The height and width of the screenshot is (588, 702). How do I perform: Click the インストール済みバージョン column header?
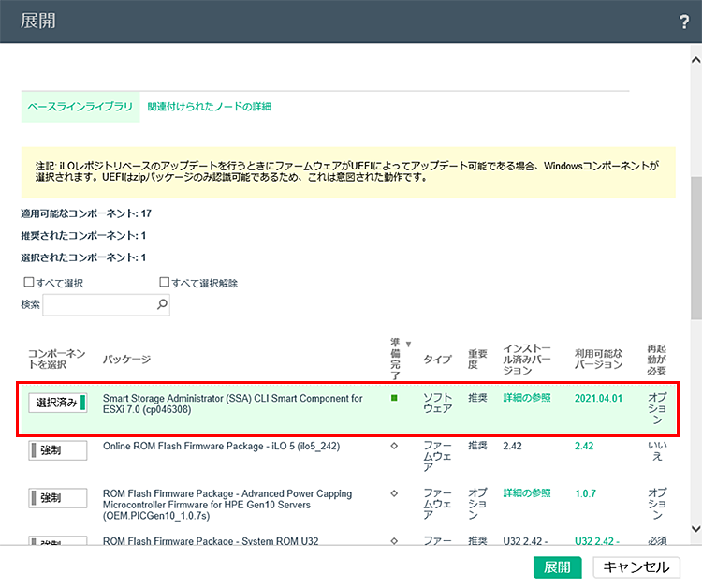(x=527, y=360)
